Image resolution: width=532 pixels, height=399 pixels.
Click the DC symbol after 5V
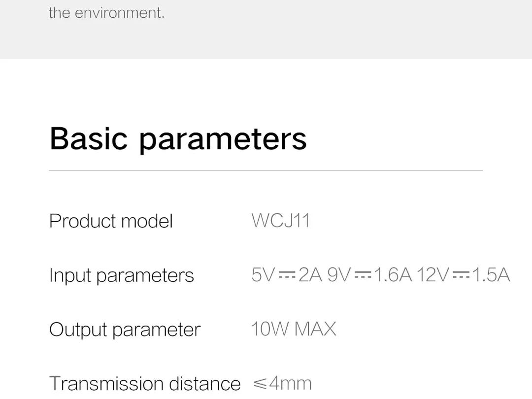286,275
